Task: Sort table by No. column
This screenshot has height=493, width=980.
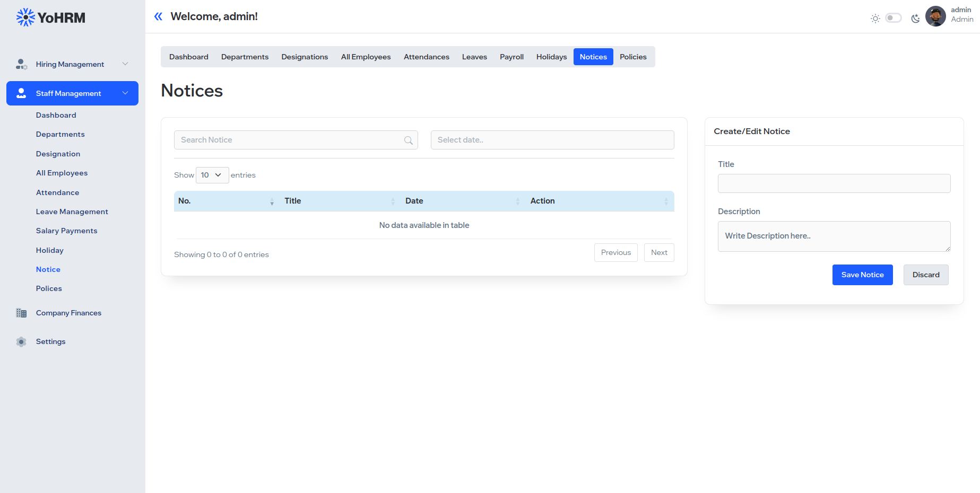Action: [226, 201]
